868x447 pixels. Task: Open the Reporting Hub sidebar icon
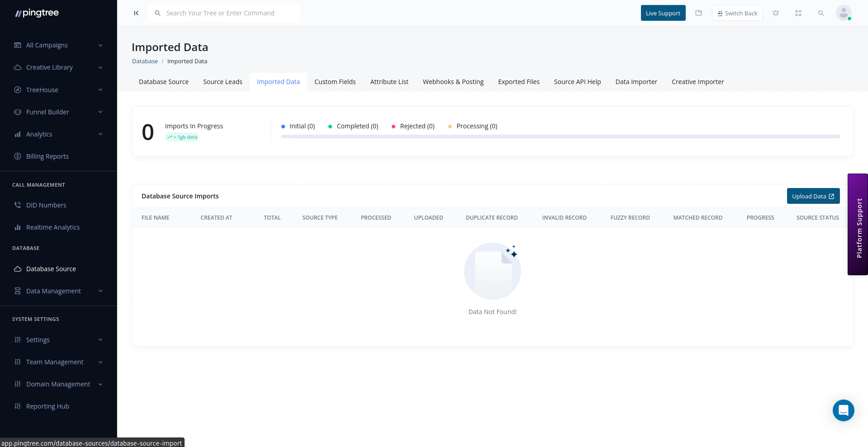[17, 406]
